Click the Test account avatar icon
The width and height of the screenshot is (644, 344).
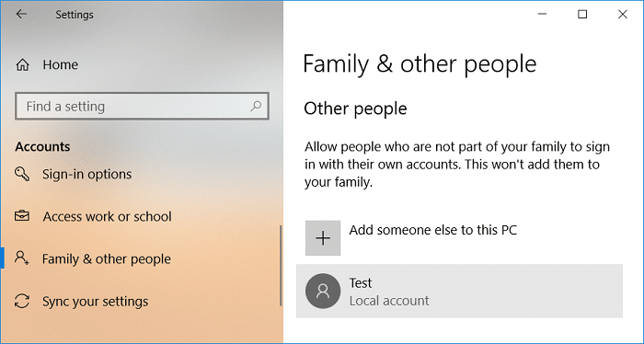point(323,291)
